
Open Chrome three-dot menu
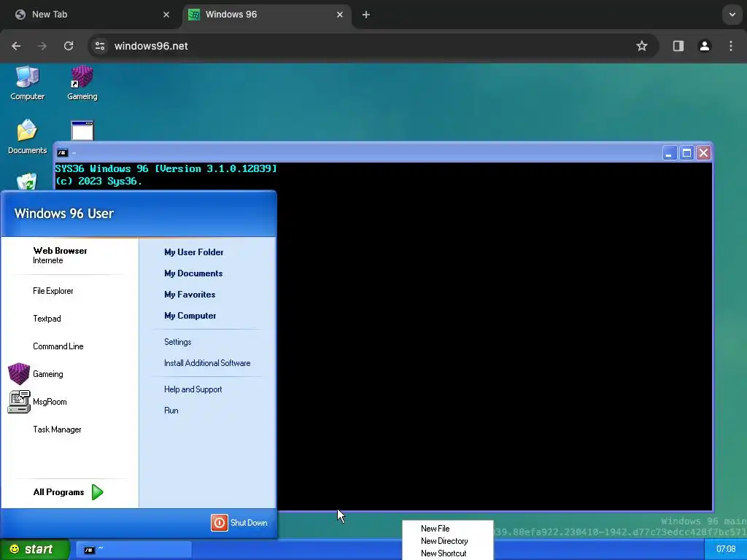(731, 46)
